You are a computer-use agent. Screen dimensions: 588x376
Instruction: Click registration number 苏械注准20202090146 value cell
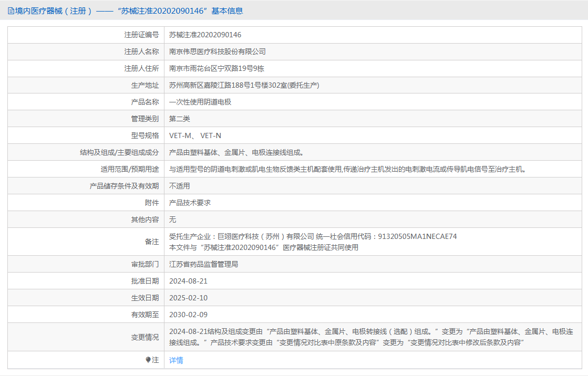click(x=205, y=35)
